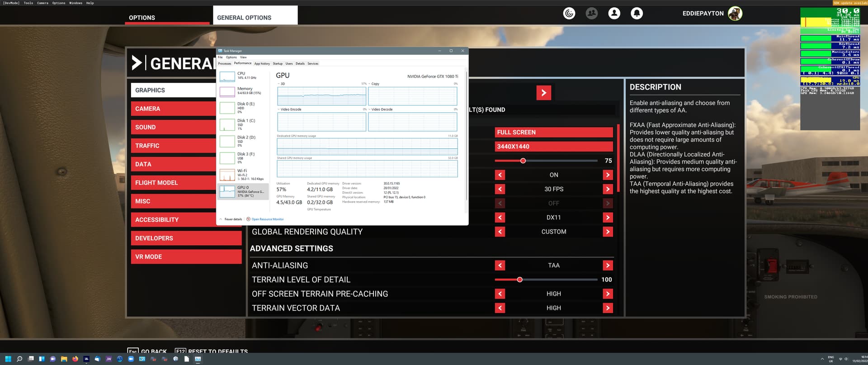Image resolution: width=868 pixels, height=365 pixels.
Task: Switch to the Processes tab in Task Manager
Action: [x=225, y=64]
